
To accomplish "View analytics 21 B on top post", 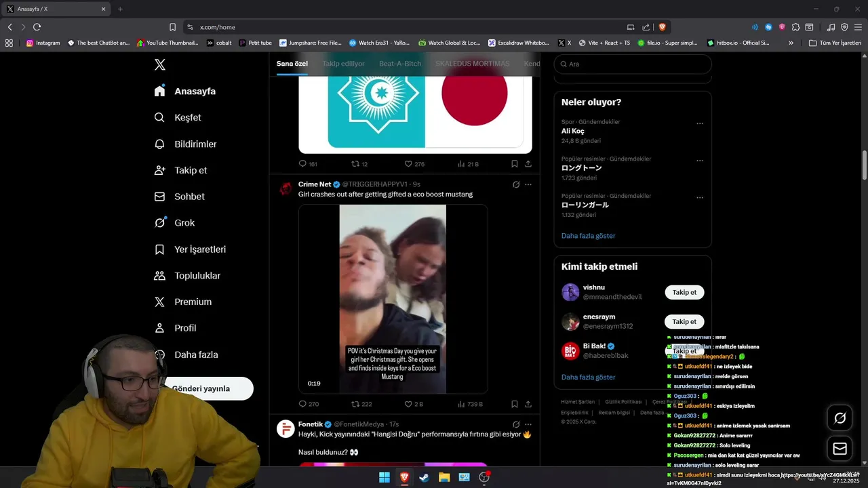I will [x=468, y=164].
